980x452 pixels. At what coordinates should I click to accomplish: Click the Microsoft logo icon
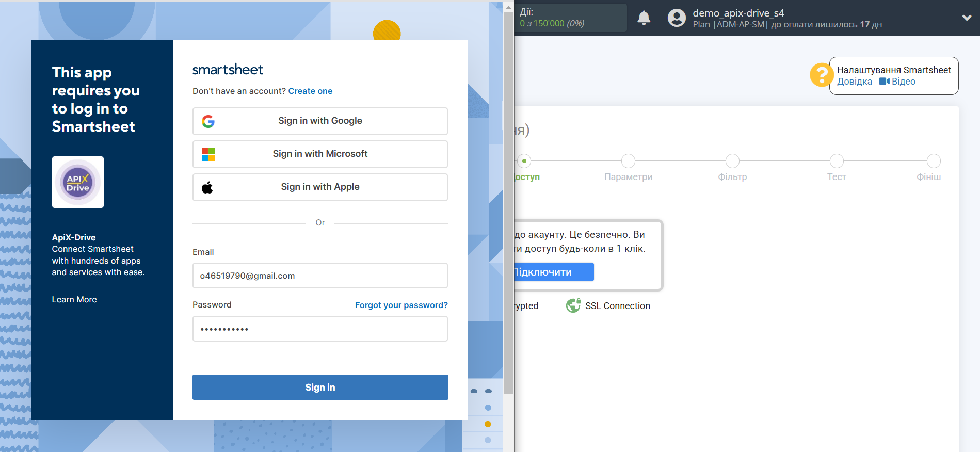pyautogui.click(x=208, y=154)
